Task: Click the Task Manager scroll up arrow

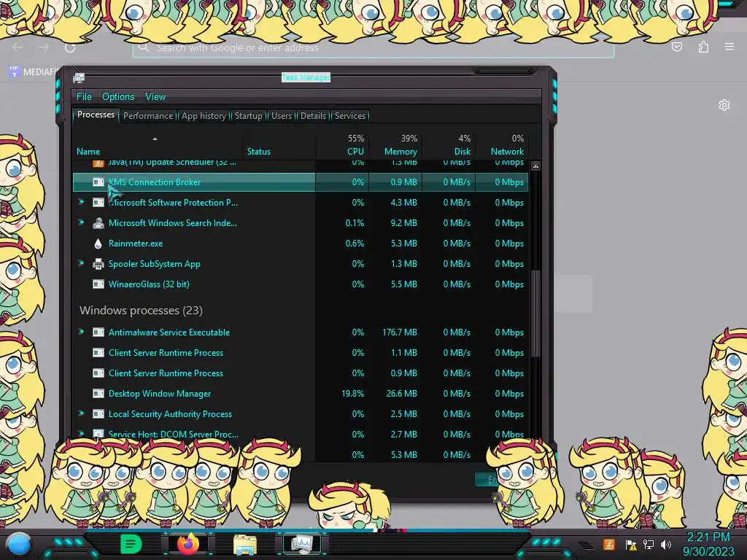Action: pyautogui.click(x=535, y=167)
